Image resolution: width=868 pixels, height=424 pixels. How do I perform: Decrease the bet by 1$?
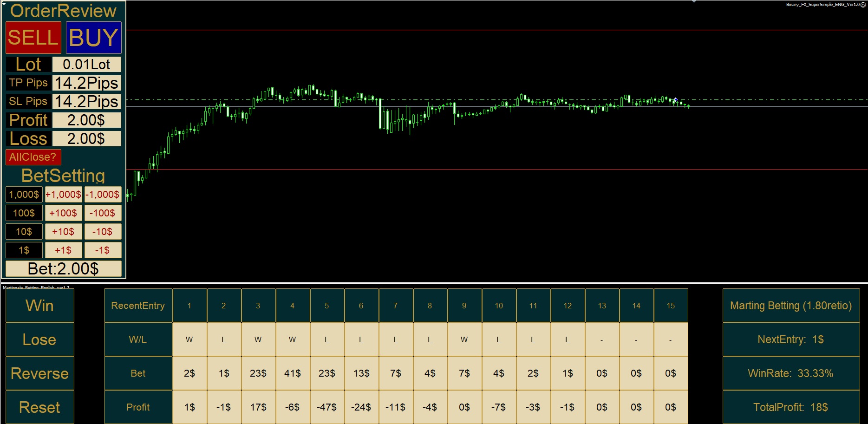tap(103, 250)
